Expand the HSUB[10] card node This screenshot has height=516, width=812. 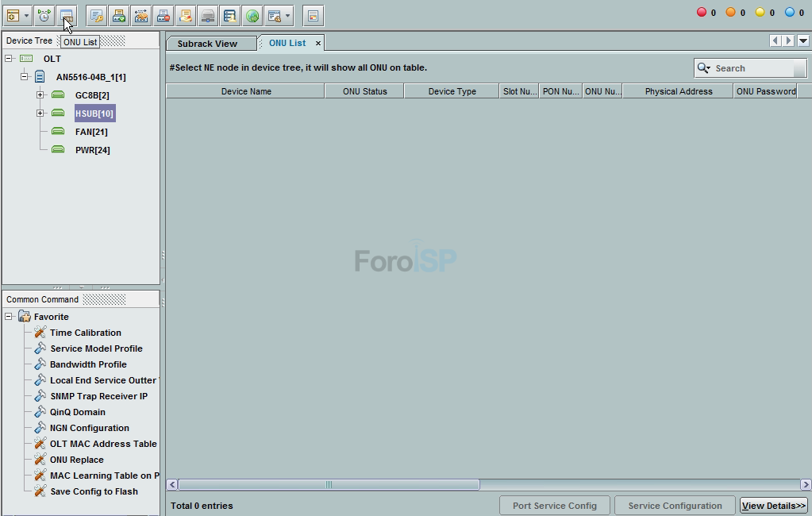click(40, 114)
